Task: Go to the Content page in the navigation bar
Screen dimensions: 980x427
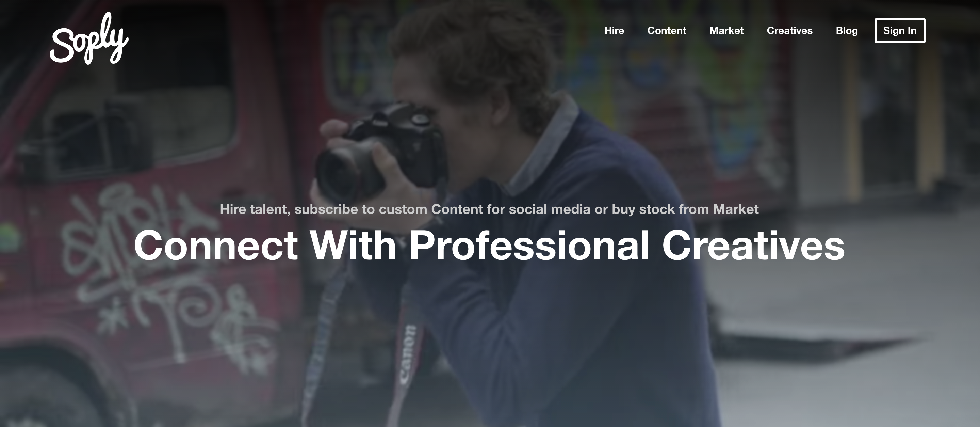Action: point(667,31)
